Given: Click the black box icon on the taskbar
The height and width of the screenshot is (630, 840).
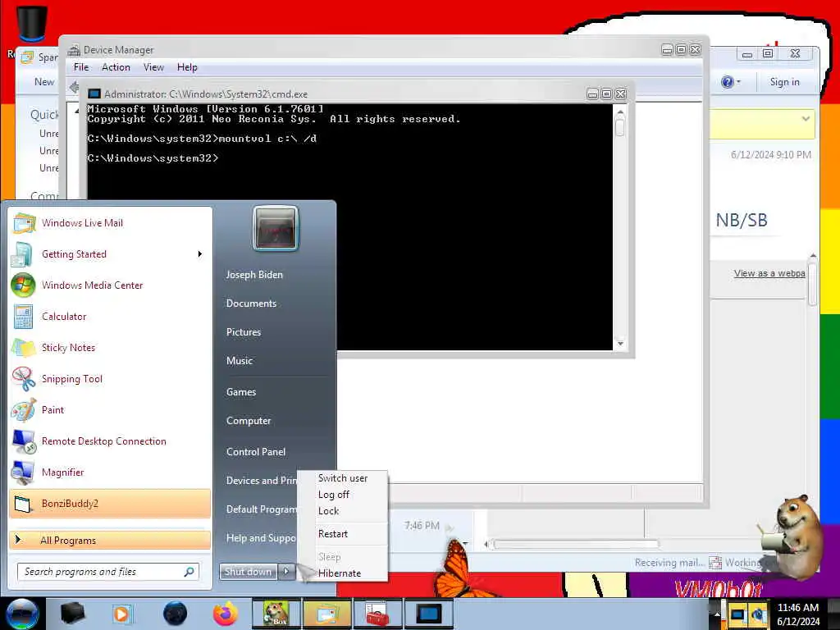Looking at the screenshot, I should [x=72, y=614].
